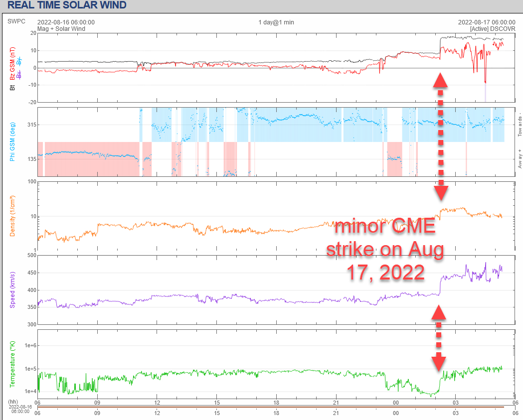Click the 400 tick on the Speed axis
Viewport: 523px width, 420px height.
coord(32,290)
